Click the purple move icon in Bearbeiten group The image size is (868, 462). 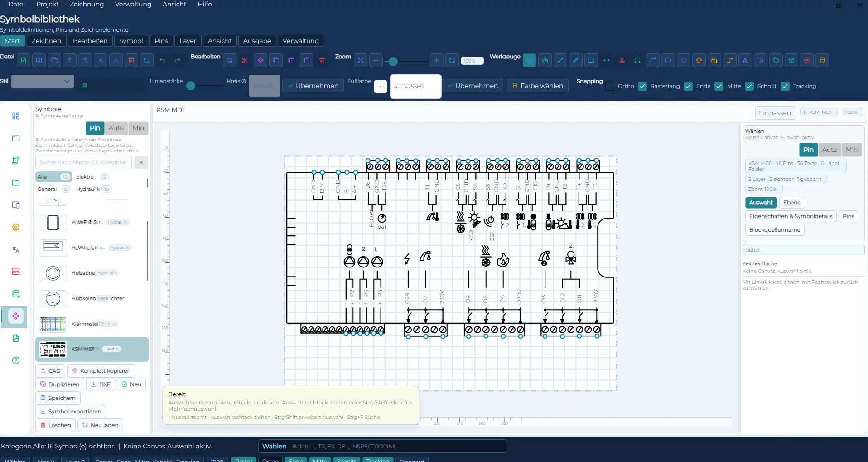(260, 60)
